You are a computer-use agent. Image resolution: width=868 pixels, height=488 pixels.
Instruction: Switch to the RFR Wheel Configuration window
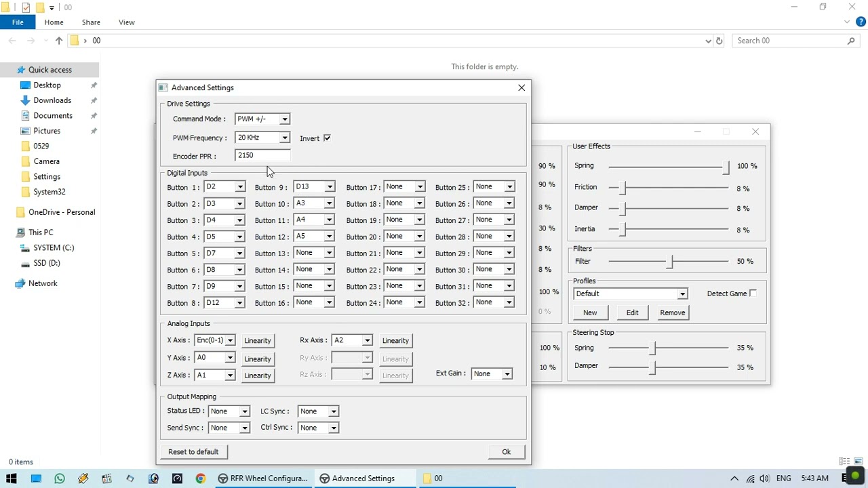[263, 478]
